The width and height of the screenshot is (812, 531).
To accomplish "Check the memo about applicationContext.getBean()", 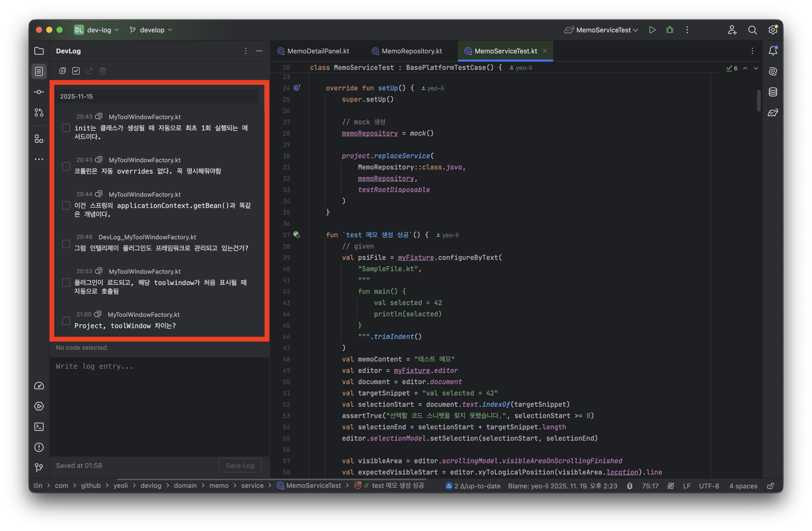I will click(x=66, y=205).
